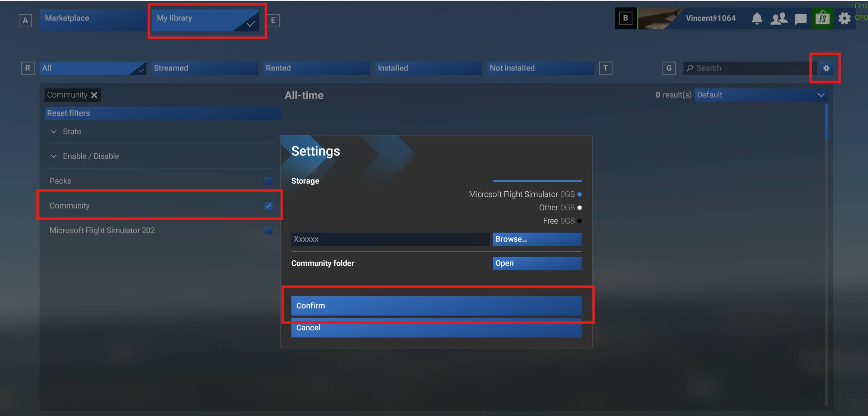Screen dimensions: 868x416
Task: Uncheck the Community filter checkbox
Action: [268, 206]
